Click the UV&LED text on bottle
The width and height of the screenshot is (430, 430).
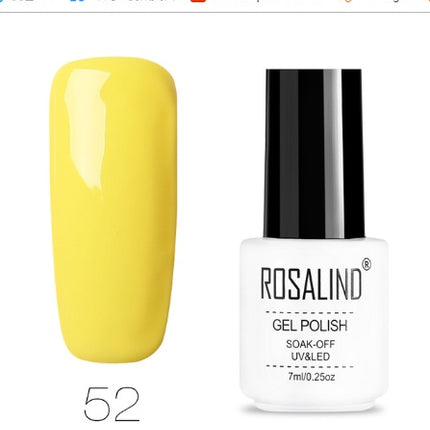tap(310, 357)
